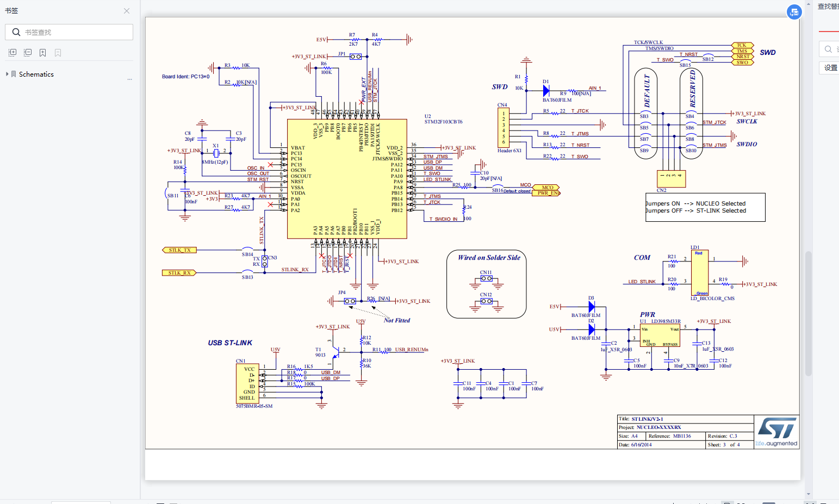839x504 pixels.
Task: Open the more options menu for Schematics
Action: pyautogui.click(x=129, y=79)
